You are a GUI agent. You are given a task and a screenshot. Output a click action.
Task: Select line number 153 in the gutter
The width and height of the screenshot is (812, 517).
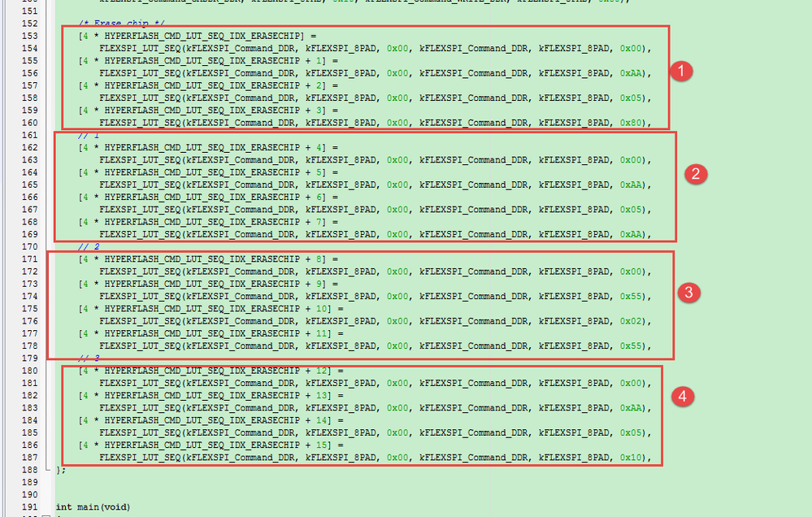point(29,36)
